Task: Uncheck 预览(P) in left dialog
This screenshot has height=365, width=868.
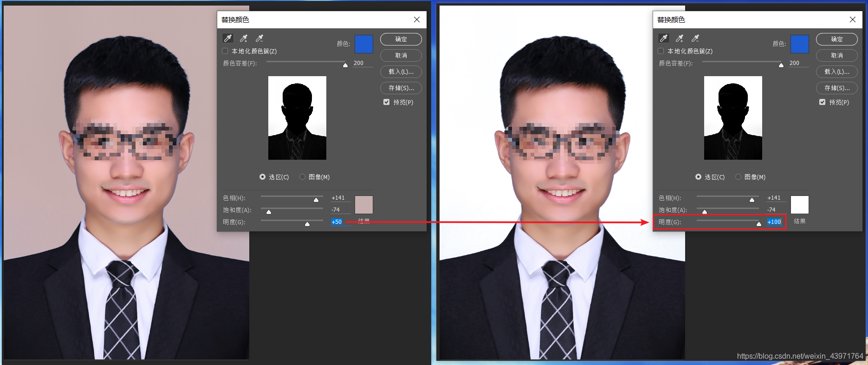Action: click(387, 102)
